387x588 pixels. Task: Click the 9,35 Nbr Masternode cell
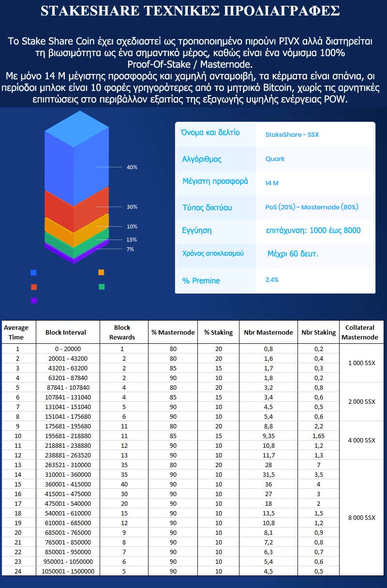pos(268,436)
